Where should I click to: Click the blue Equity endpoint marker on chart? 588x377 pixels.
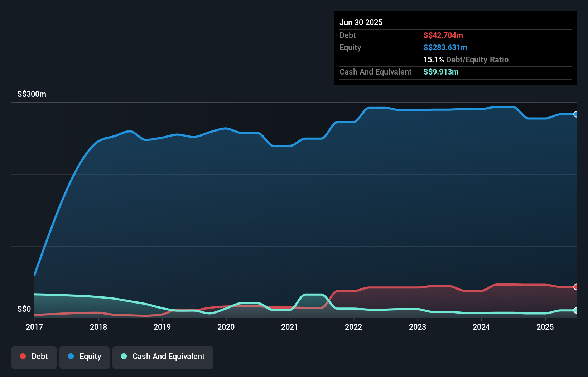(575, 114)
